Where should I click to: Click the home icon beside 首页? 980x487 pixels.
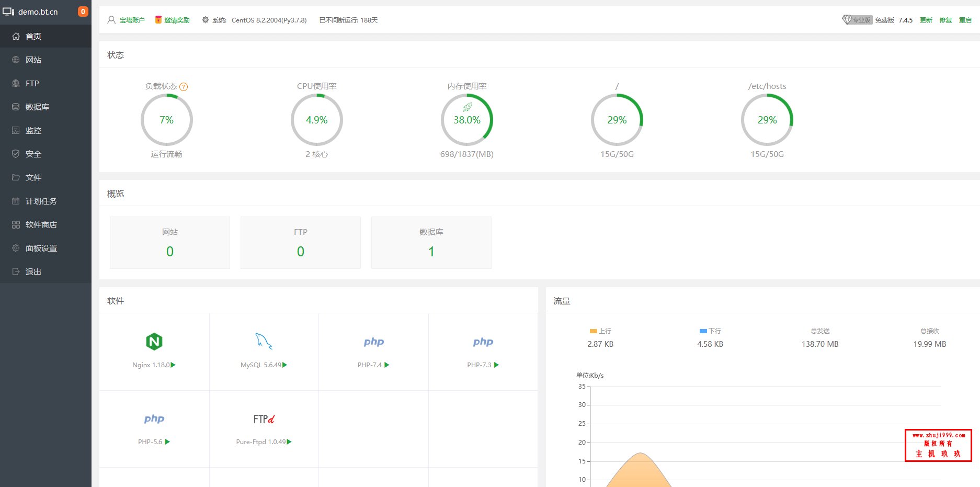point(16,36)
